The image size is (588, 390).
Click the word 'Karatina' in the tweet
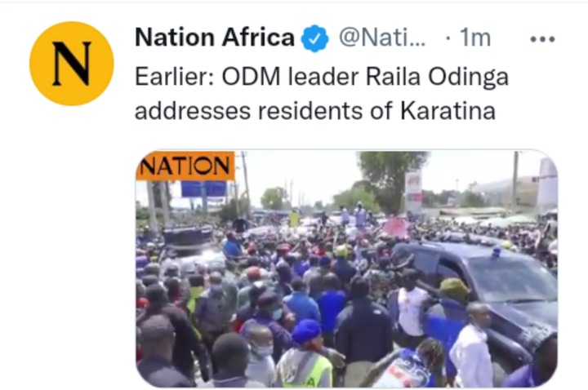tap(448, 111)
